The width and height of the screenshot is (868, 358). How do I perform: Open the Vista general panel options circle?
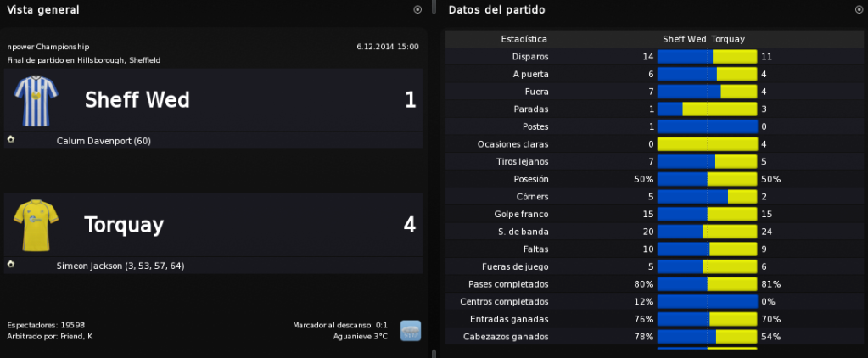418,9
